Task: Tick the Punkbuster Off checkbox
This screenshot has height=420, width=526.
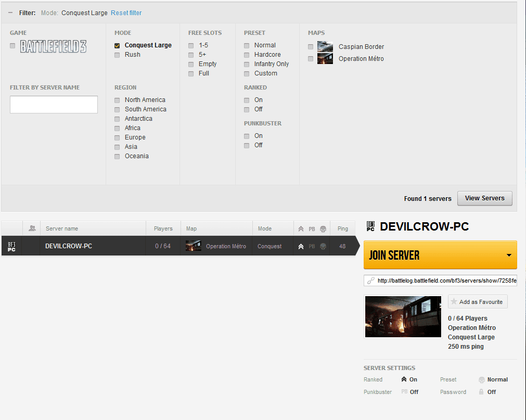Action: (247, 146)
